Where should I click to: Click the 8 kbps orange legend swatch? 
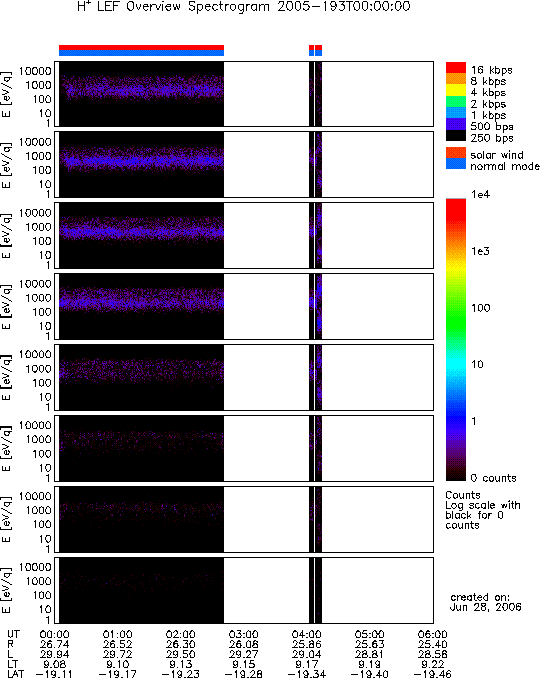[x=456, y=79]
